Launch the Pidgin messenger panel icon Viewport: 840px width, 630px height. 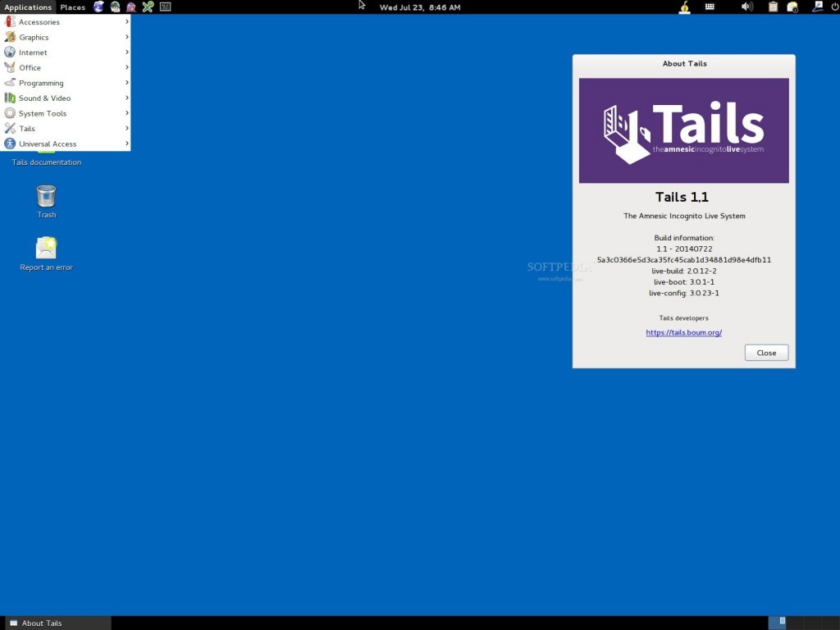[x=131, y=7]
